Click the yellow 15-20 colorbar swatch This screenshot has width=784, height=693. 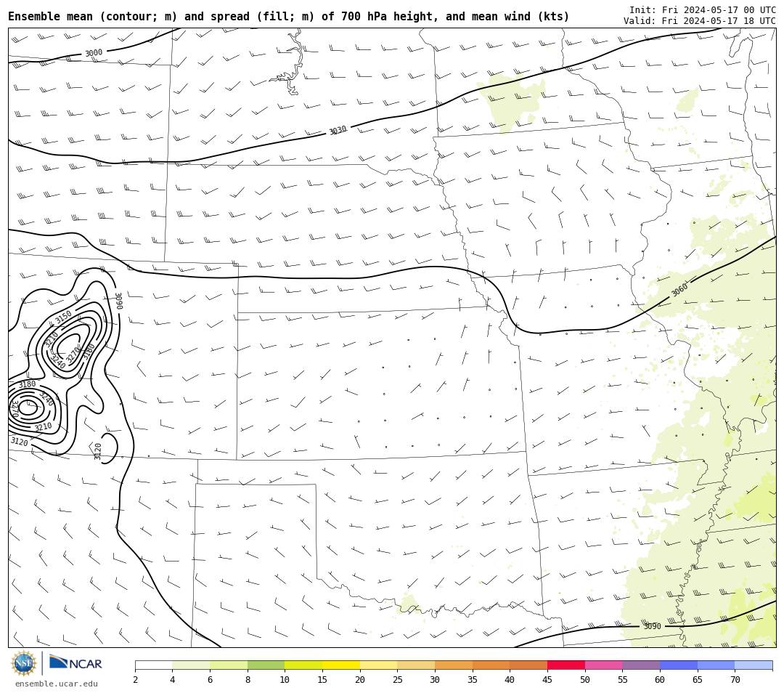[x=341, y=665]
